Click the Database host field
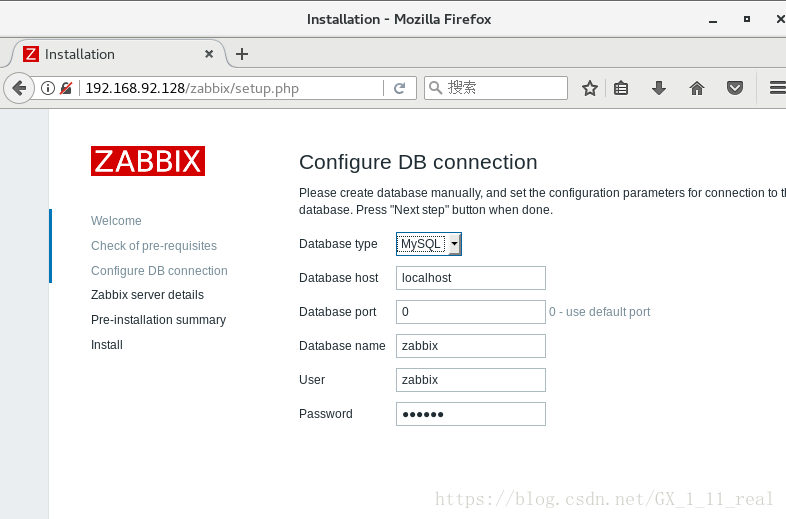This screenshot has width=786, height=519. tap(471, 278)
